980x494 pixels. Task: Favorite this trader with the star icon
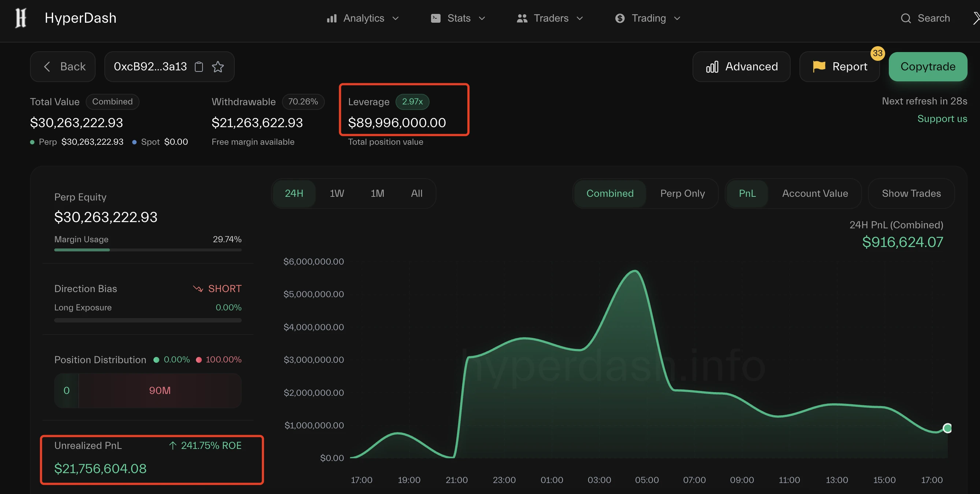coord(218,67)
